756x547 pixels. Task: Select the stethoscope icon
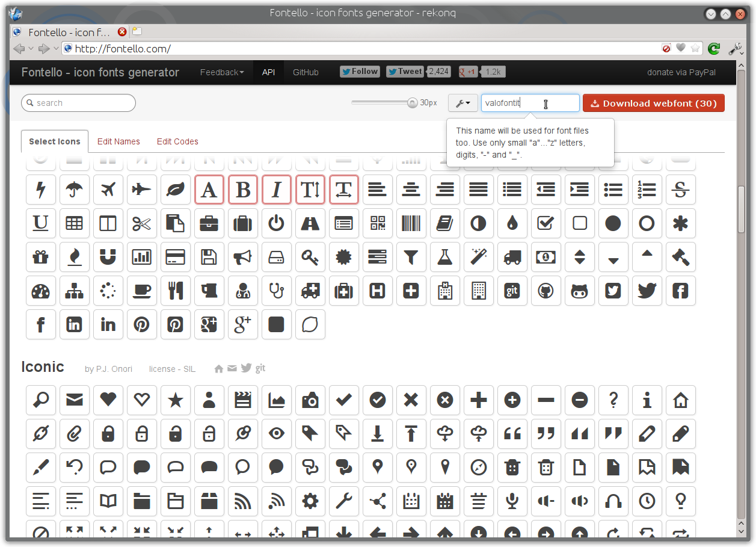tap(277, 291)
